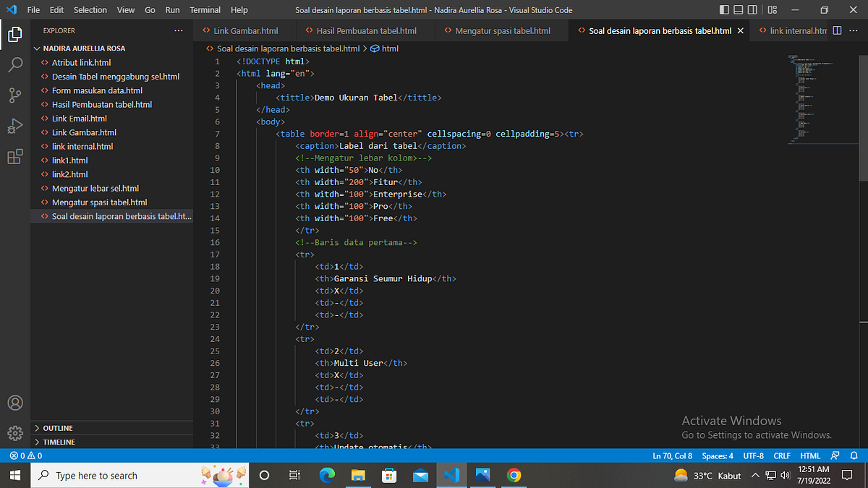Open the Extensions view
The image size is (868, 488).
point(15,156)
